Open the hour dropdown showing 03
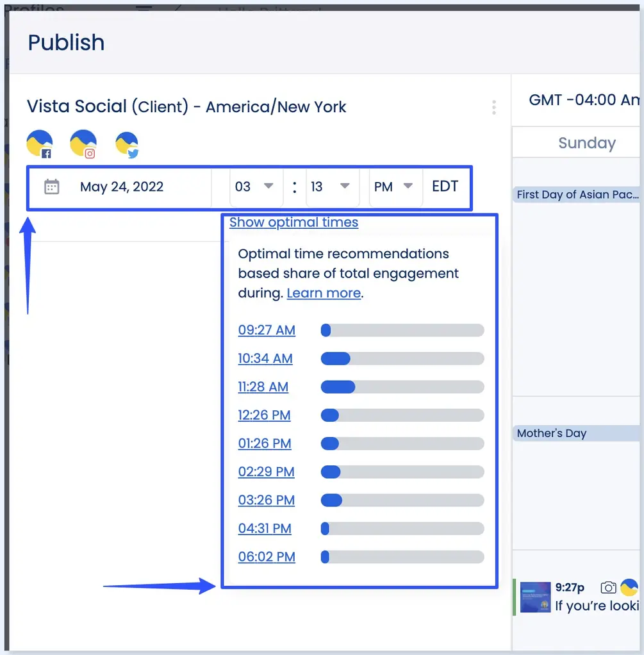Image resolution: width=644 pixels, height=655 pixels. [x=254, y=187]
